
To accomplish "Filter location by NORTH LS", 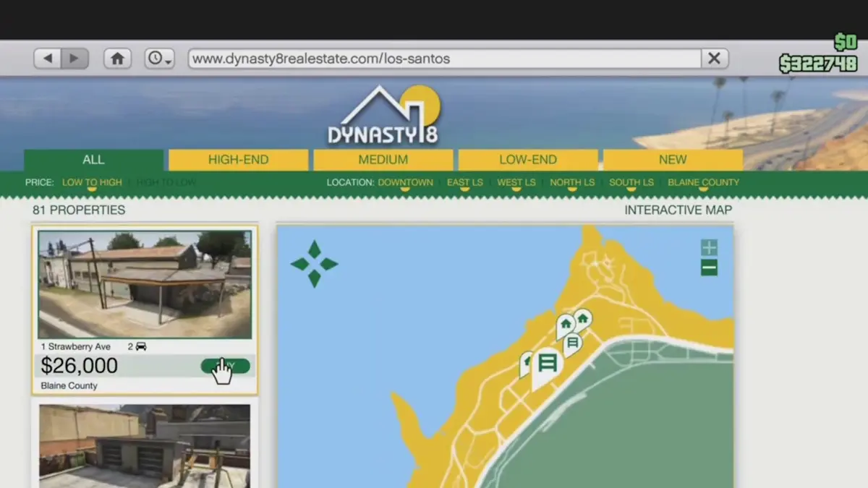I will point(573,182).
